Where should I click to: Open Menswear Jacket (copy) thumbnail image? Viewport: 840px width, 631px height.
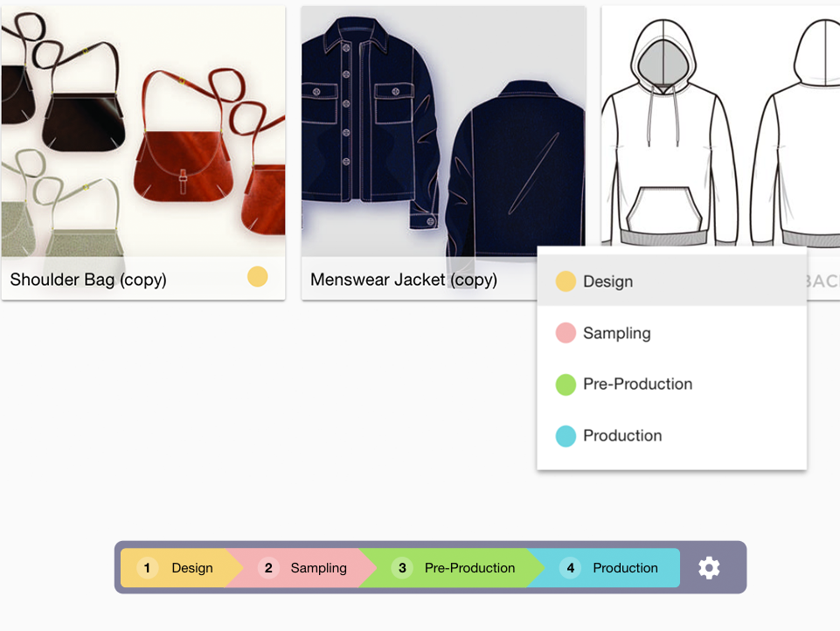pyautogui.click(x=443, y=131)
